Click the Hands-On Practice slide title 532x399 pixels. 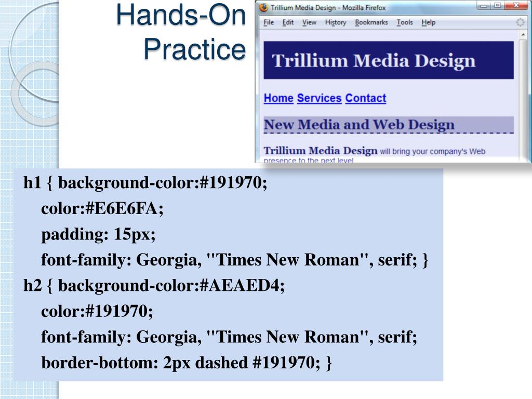tap(181, 32)
